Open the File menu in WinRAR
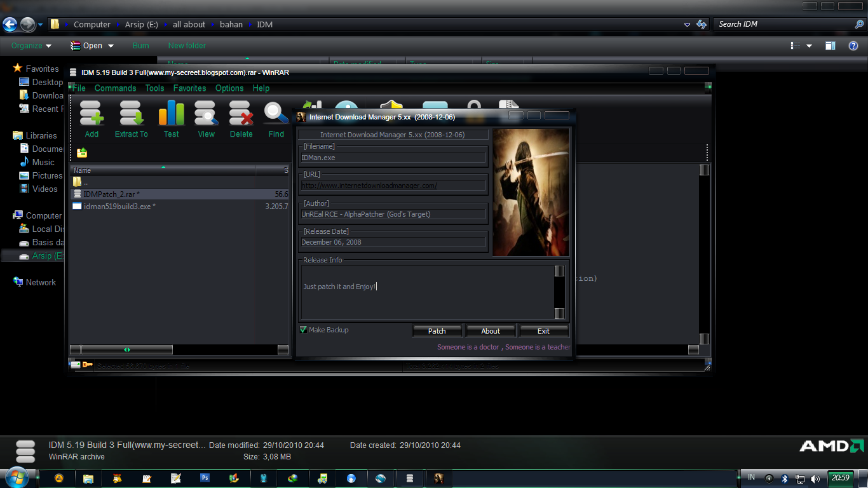 pos(79,88)
